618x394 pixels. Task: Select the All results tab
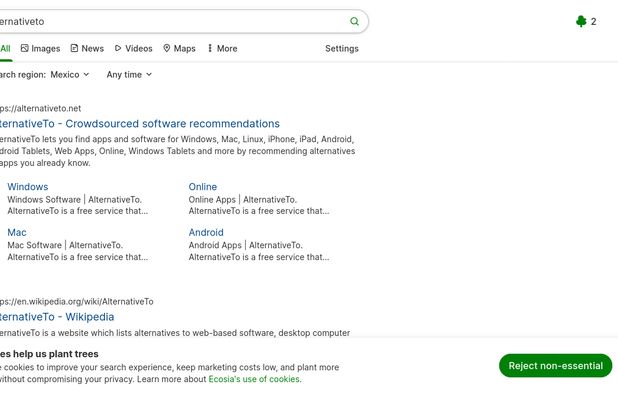pos(5,48)
